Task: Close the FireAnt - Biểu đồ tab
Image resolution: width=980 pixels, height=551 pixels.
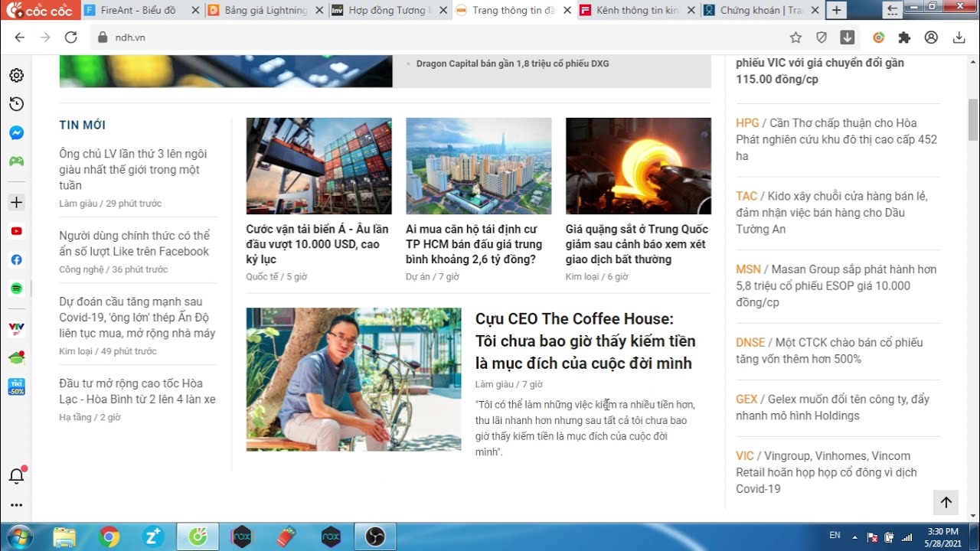Action: click(x=194, y=11)
